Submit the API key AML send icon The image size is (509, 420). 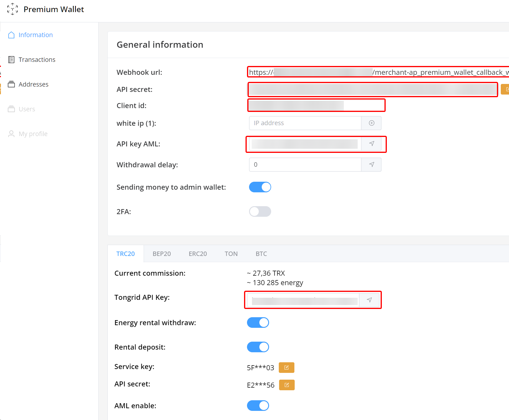(372, 144)
